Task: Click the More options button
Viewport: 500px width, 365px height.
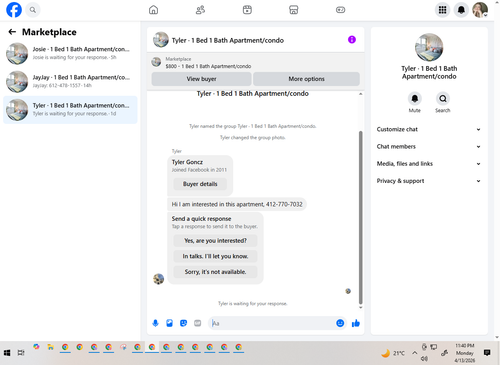Action: [306, 79]
